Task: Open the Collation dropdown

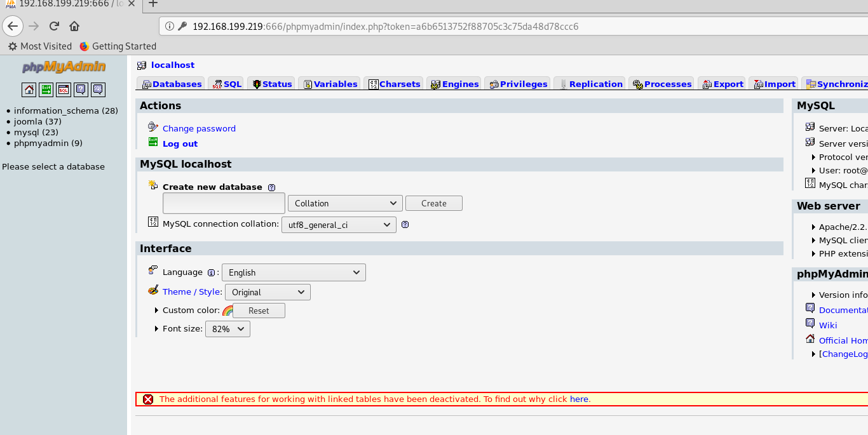Action: point(345,203)
